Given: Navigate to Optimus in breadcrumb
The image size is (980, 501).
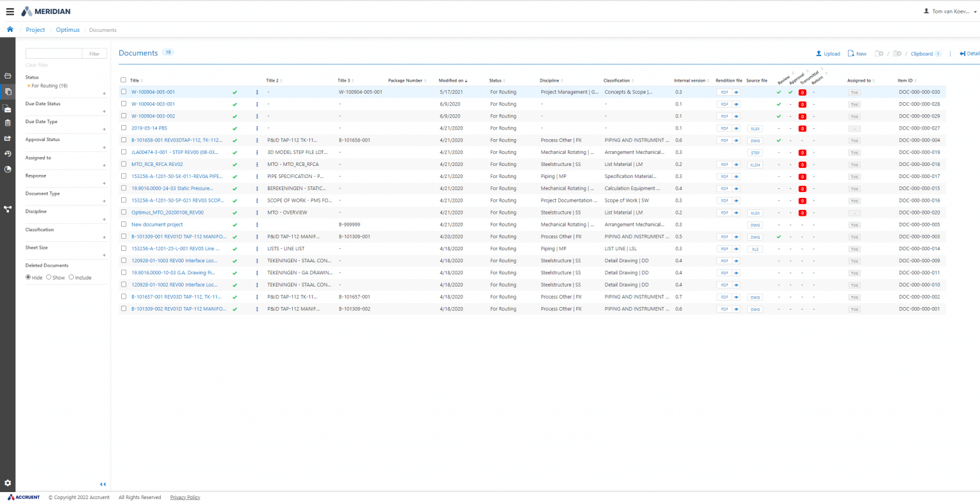Looking at the screenshot, I should coord(68,30).
